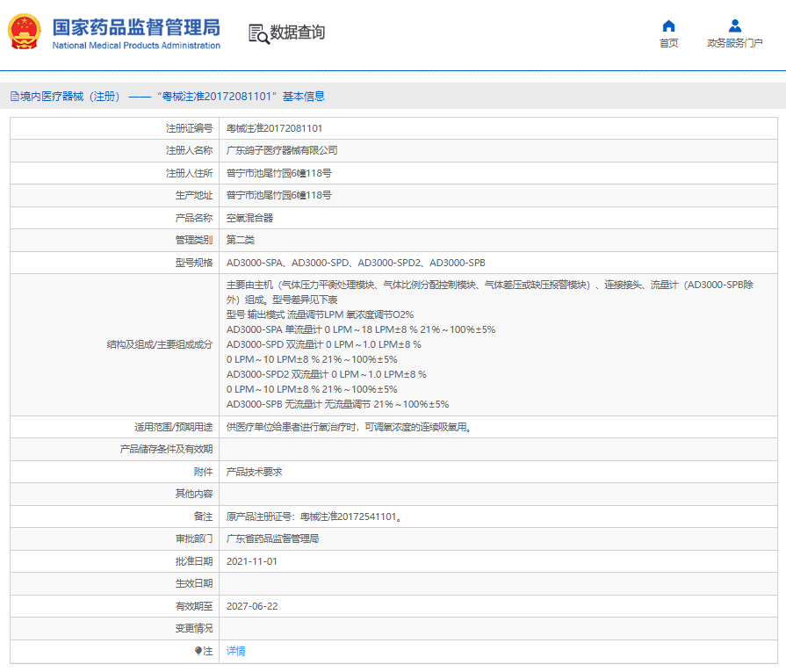786x672 pixels.
Task: Click the AD3000-SPD2 双流量计 line
Action: 327,374
